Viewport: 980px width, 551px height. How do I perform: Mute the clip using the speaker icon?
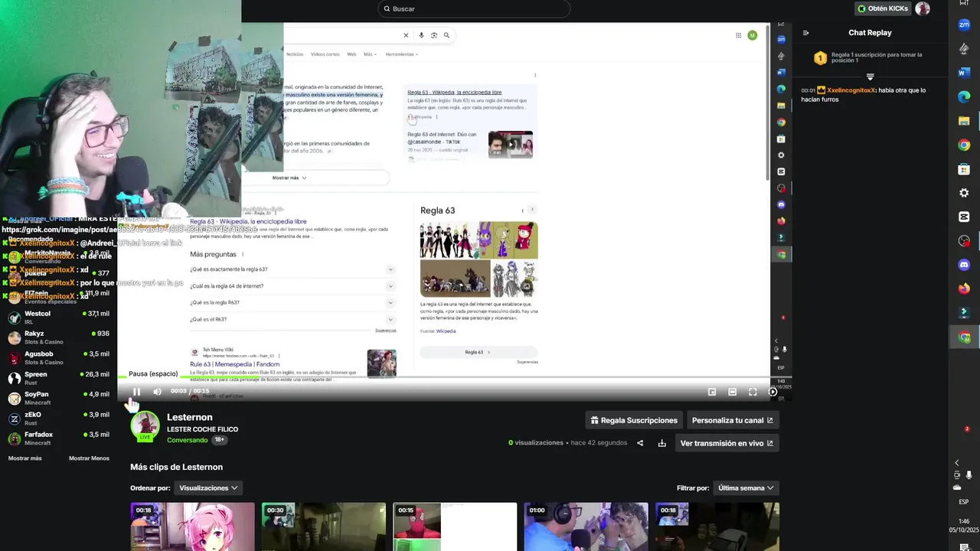coord(157,392)
